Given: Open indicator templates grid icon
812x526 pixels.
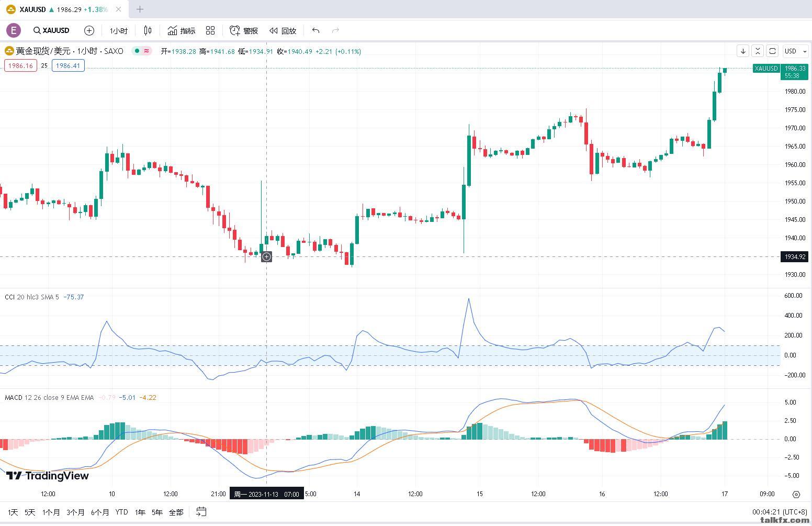Looking at the screenshot, I should [210, 31].
